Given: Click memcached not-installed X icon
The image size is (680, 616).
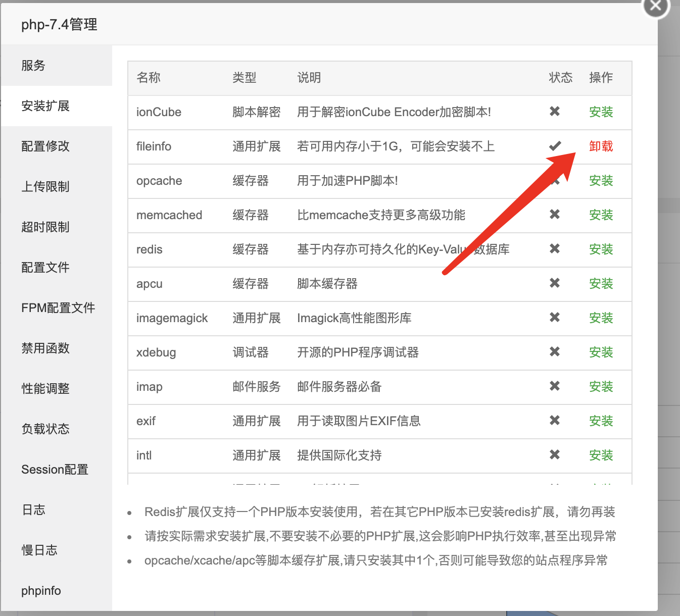Looking at the screenshot, I should [555, 214].
